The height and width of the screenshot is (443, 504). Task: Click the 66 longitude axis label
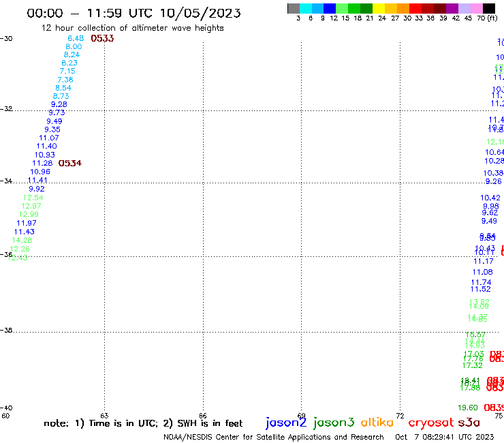[203, 416]
